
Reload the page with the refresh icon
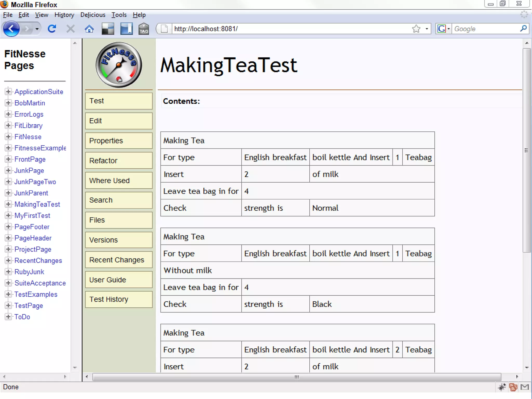coord(52,29)
